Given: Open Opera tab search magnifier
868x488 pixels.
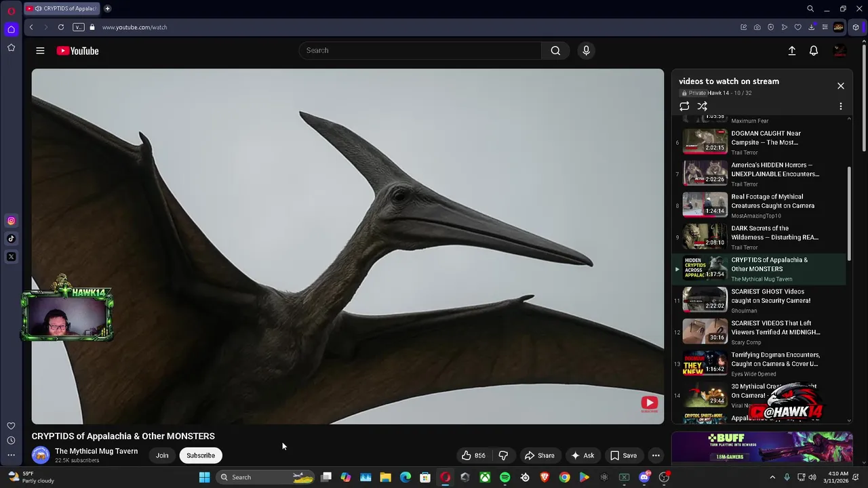Looking at the screenshot, I should (810, 9).
